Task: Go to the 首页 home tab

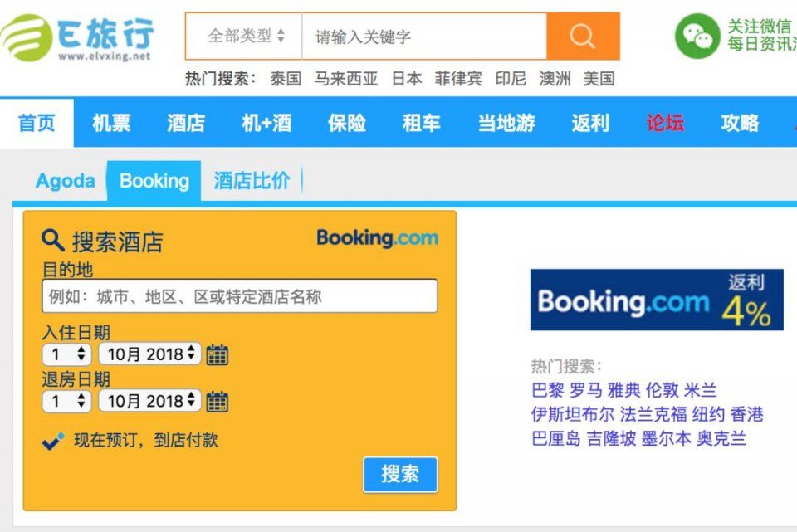Action: coord(37,123)
